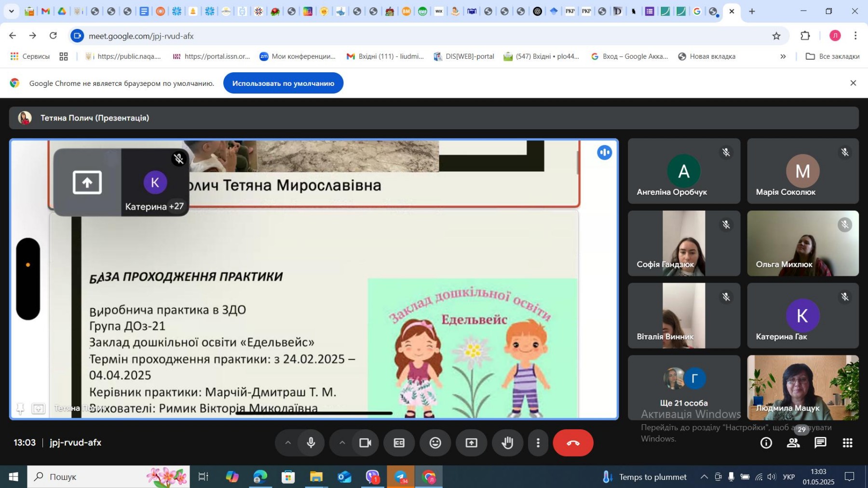The image size is (868, 488).
Task: Select the Людмила Мацук video tile
Action: 802,387
